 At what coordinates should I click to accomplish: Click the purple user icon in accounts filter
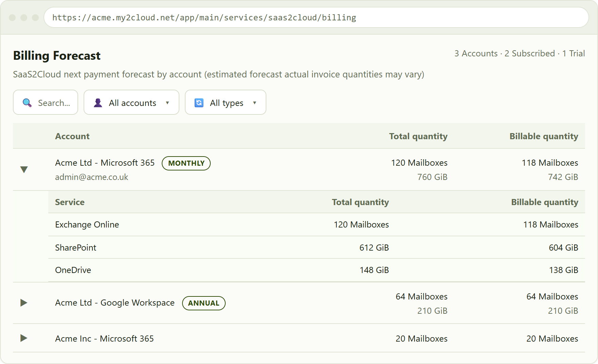click(98, 103)
